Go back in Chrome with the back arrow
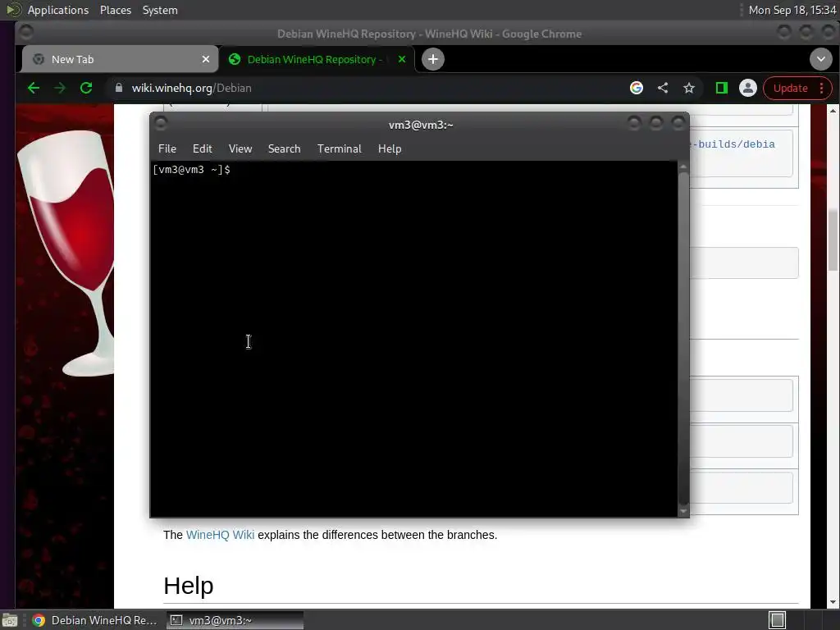The height and width of the screenshot is (630, 840). [33, 88]
